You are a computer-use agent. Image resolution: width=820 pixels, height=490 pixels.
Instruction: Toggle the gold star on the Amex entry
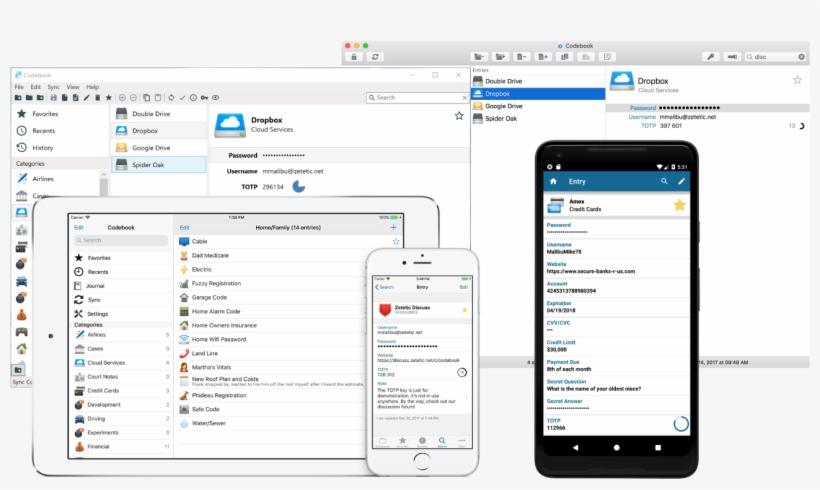click(x=679, y=205)
